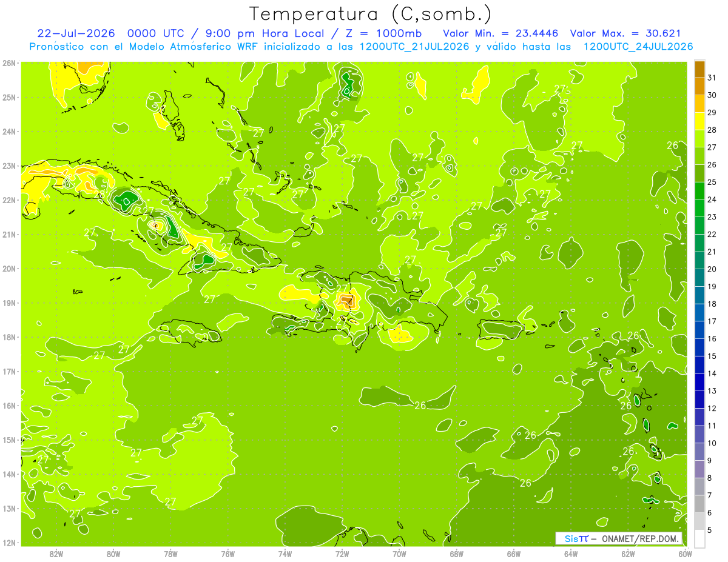Click the "31" value on the color scale
728x562 pixels.
[712, 78]
